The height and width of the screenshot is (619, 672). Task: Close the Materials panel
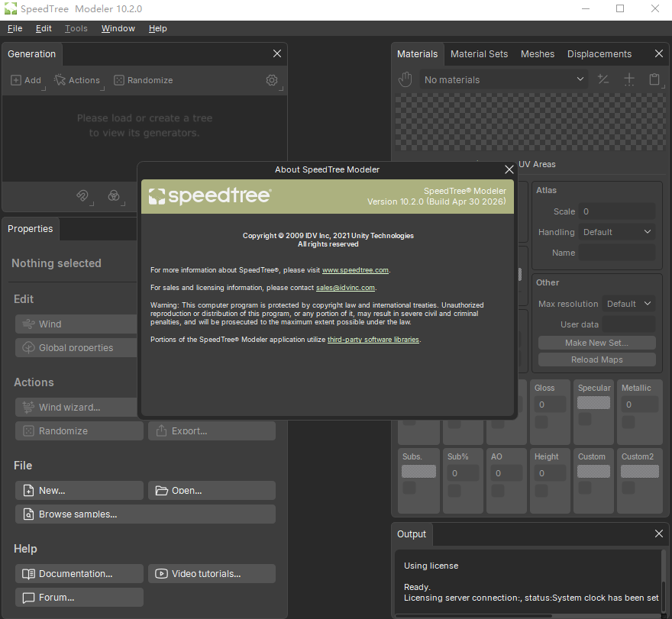659,53
